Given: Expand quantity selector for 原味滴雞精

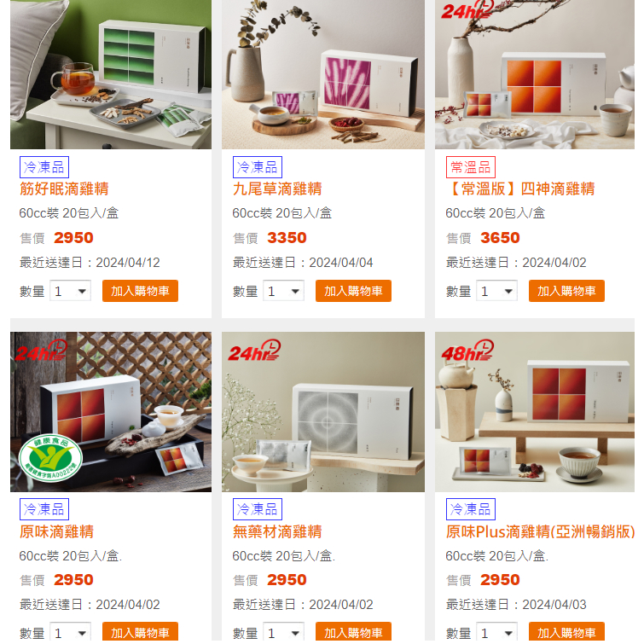Looking at the screenshot, I should tap(70, 633).
